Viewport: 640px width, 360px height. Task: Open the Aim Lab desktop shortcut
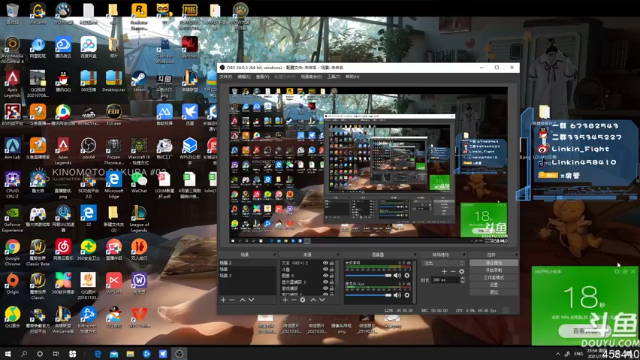click(x=12, y=149)
